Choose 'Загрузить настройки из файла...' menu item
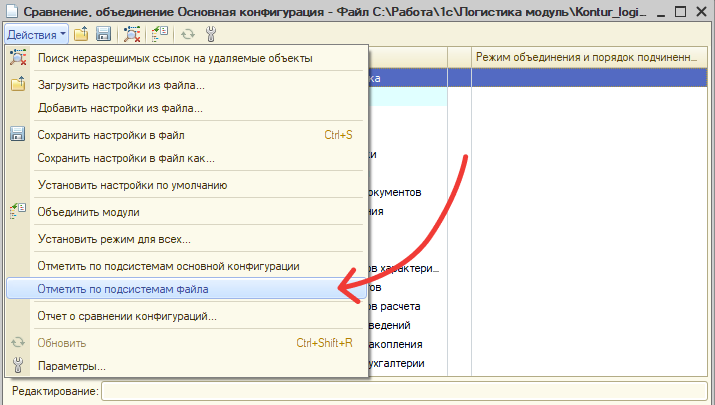The height and width of the screenshot is (405, 715). [x=120, y=85]
